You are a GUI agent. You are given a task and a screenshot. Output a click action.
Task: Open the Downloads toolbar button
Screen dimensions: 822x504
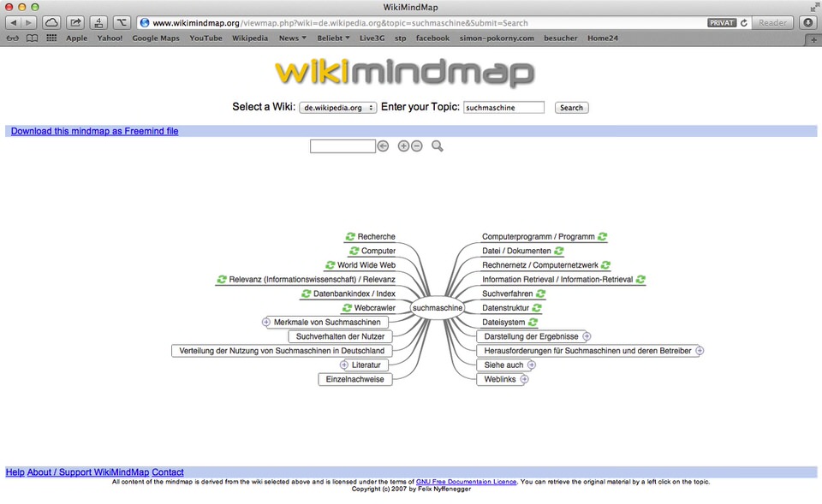point(807,22)
